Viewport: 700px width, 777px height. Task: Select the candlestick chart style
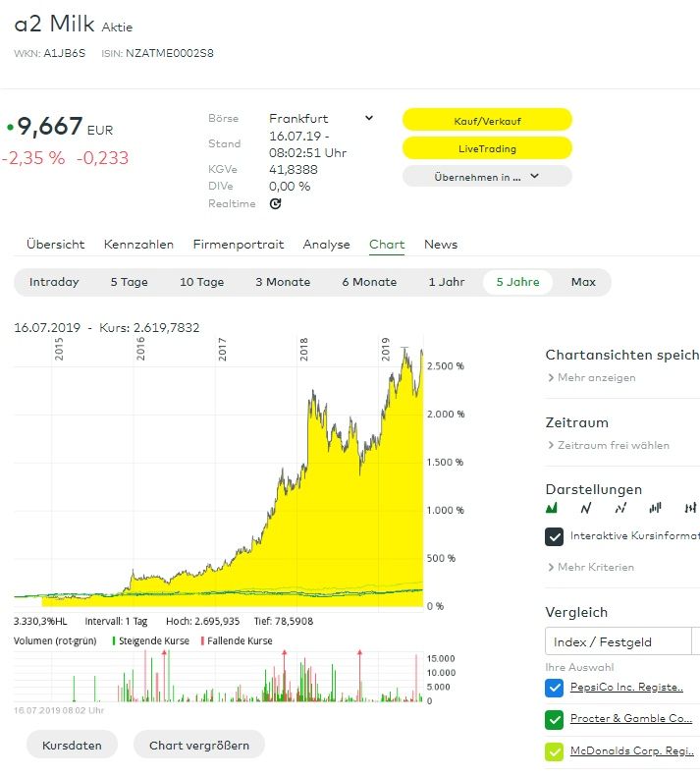point(656,508)
